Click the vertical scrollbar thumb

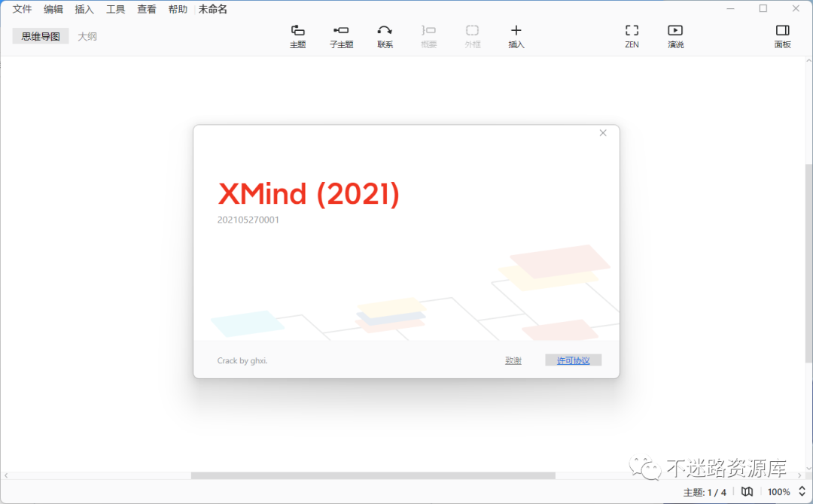point(808,263)
